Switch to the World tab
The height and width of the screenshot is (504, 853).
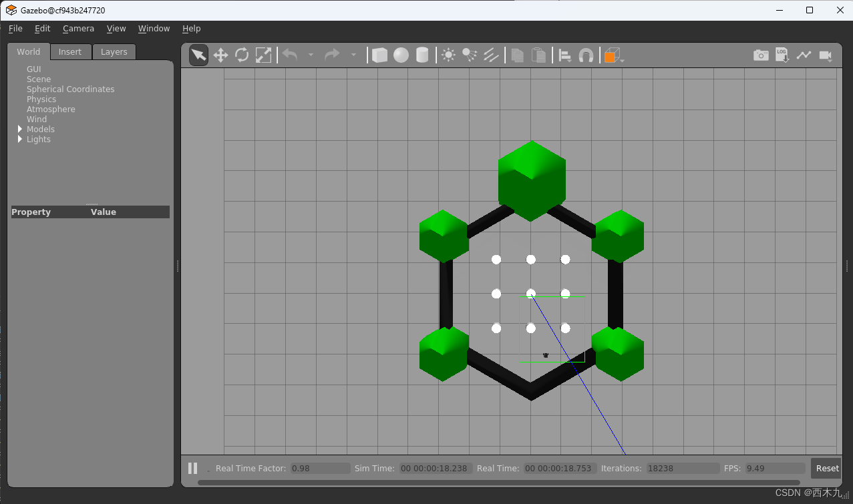click(x=29, y=51)
